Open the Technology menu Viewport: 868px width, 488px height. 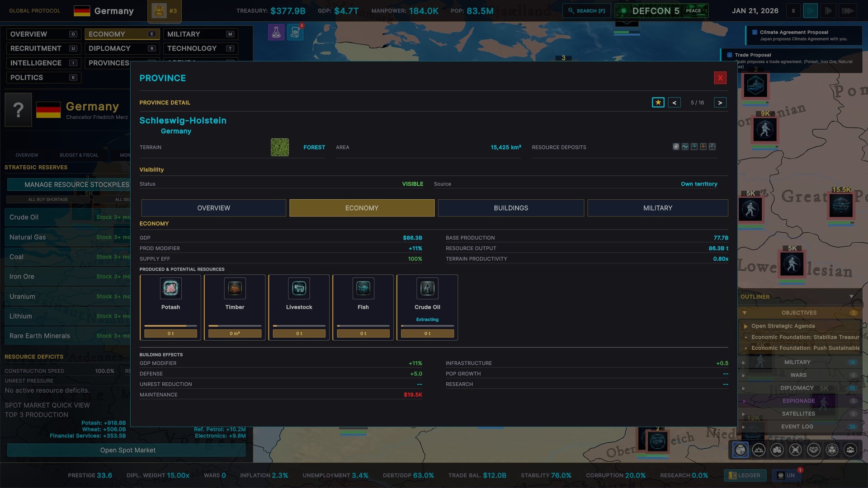(x=200, y=48)
